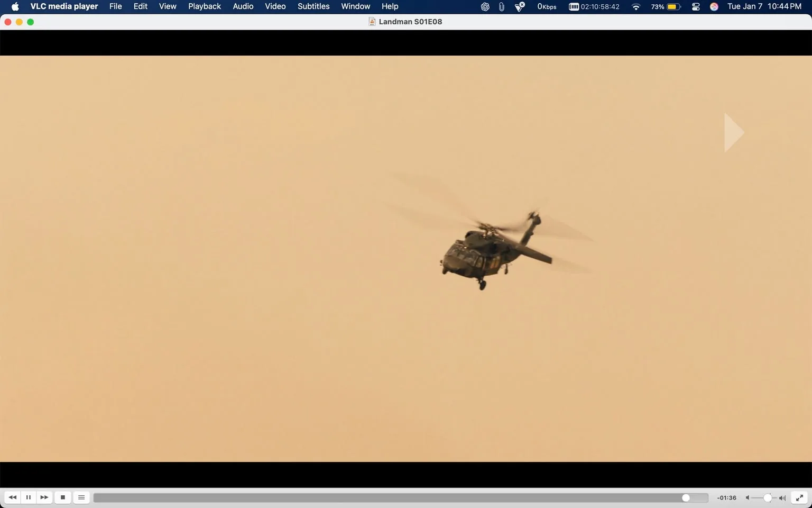Open ChatGPT from the menu bar icon
Screen dimensions: 812x508
(x=484, y=6)
